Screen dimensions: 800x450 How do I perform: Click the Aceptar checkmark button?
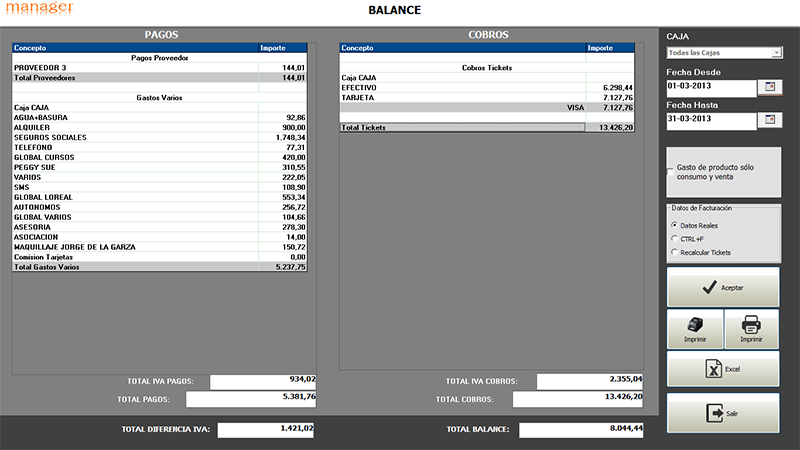pyautogui.click(x=723, y=287)
